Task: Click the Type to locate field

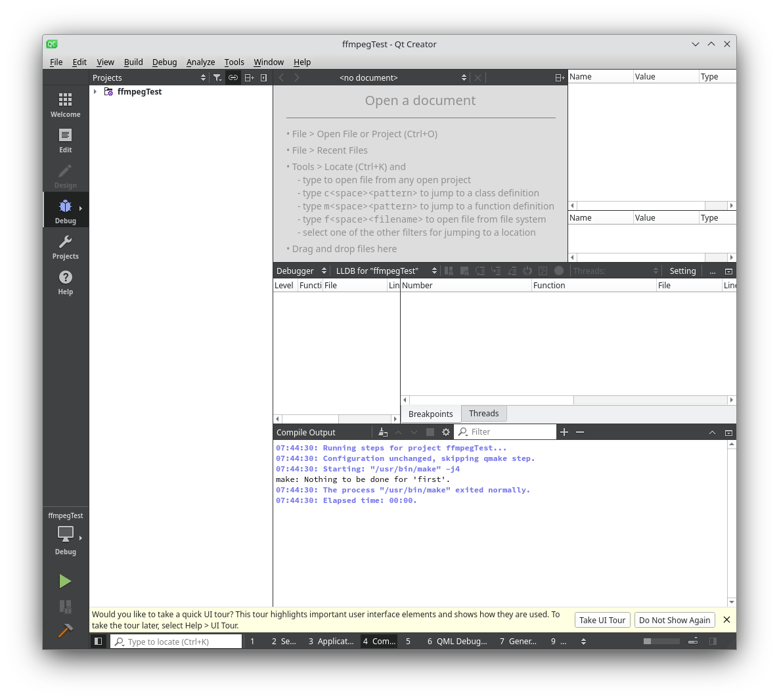Action: point(177,642)
